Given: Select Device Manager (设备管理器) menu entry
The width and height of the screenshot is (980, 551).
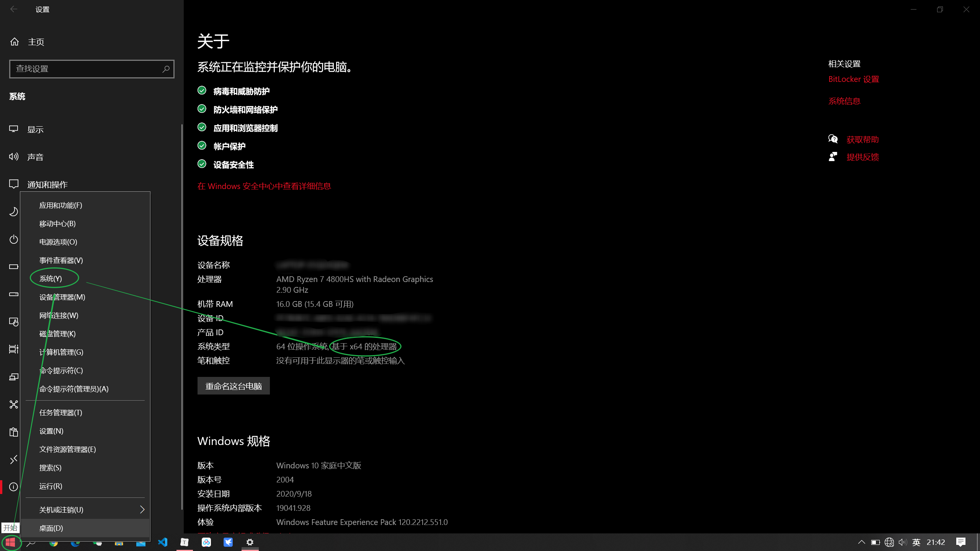Looking at the screenshot, I should [85, 297].
